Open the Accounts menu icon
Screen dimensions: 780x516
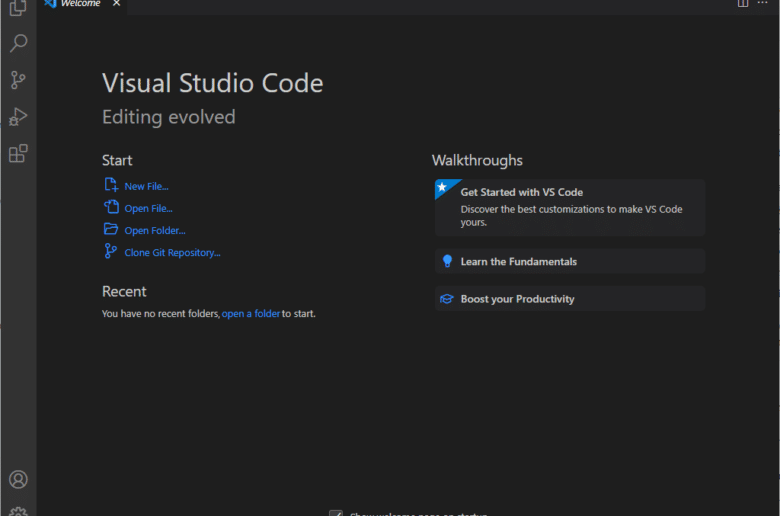pos(18,479)
